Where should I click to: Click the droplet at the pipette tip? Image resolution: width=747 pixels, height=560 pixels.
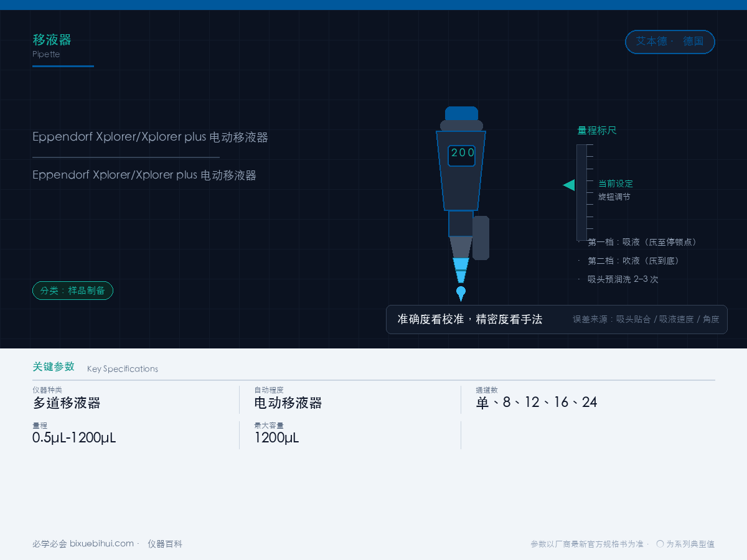pos(461,293)
